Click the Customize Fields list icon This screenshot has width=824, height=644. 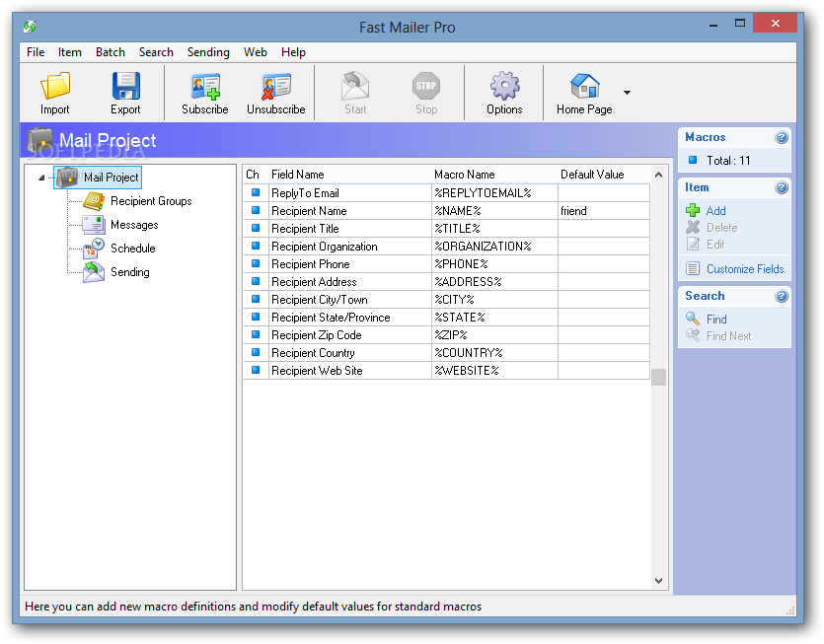tap(693, 268)
